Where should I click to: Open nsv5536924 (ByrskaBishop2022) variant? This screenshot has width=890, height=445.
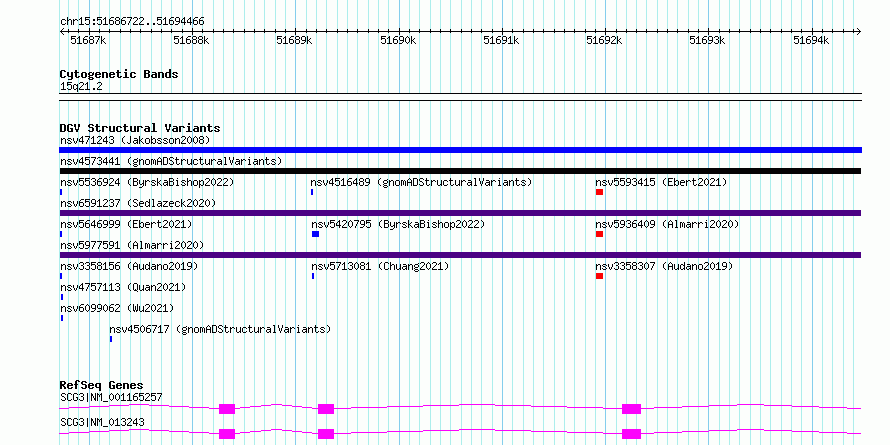tap(147, 182)
